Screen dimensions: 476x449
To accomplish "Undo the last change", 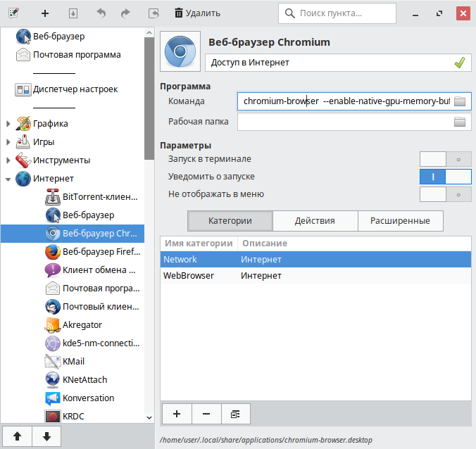I will 101,13.
